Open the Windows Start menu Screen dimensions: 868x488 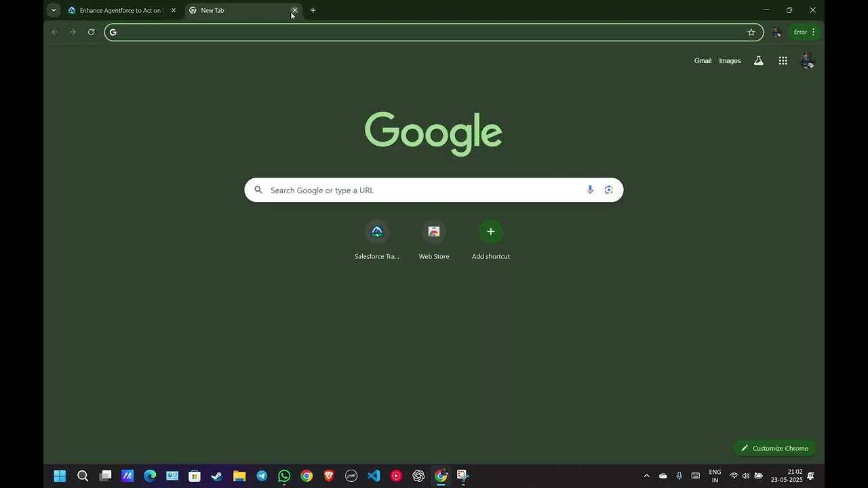click(x=60, y=476)
